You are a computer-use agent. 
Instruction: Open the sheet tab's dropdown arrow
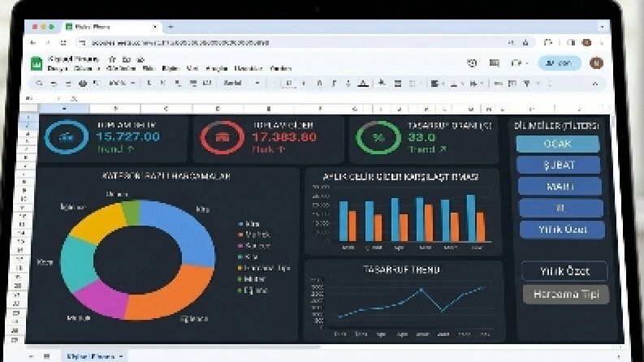[121, 356]
